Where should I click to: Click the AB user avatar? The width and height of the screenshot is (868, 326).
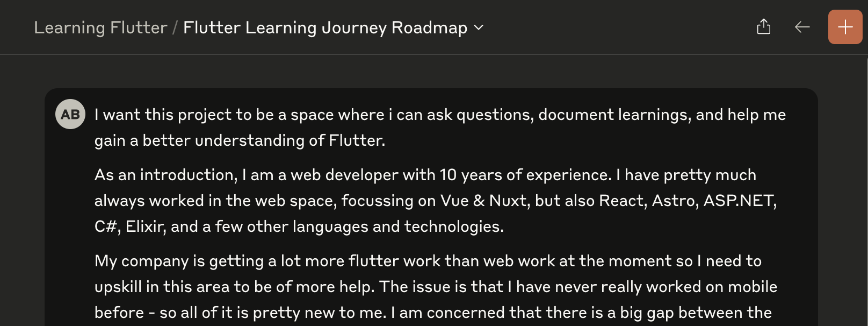(70, 114)
